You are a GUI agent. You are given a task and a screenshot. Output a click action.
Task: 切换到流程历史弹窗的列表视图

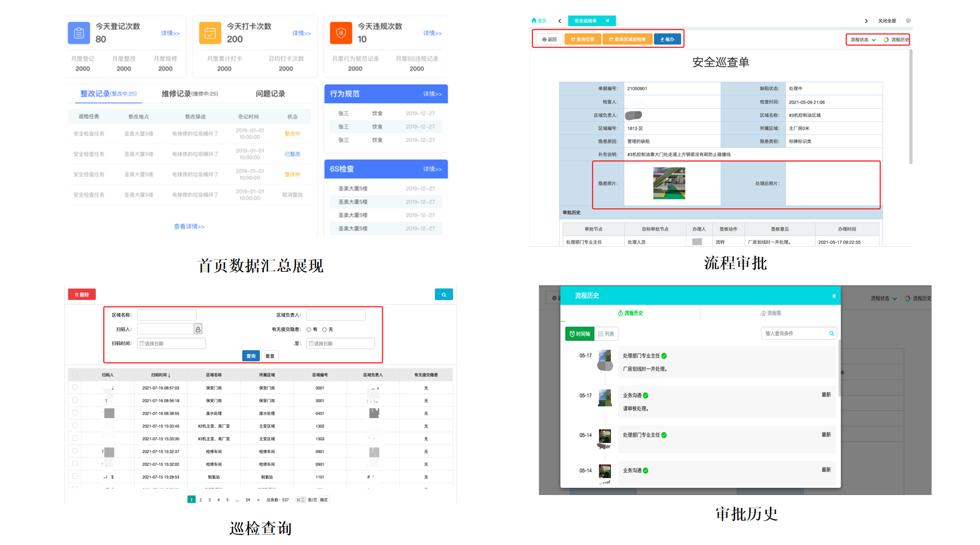tap(606, 334)
